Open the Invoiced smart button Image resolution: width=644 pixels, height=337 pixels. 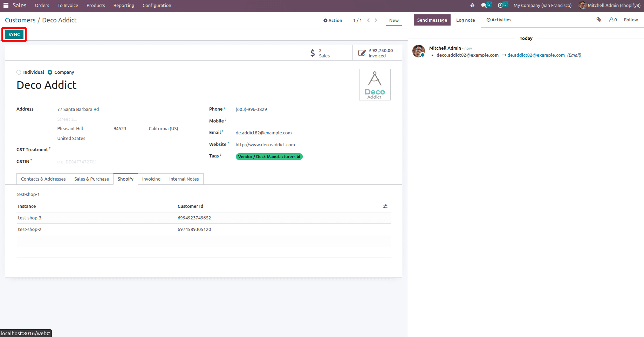(x=377, y=53)
